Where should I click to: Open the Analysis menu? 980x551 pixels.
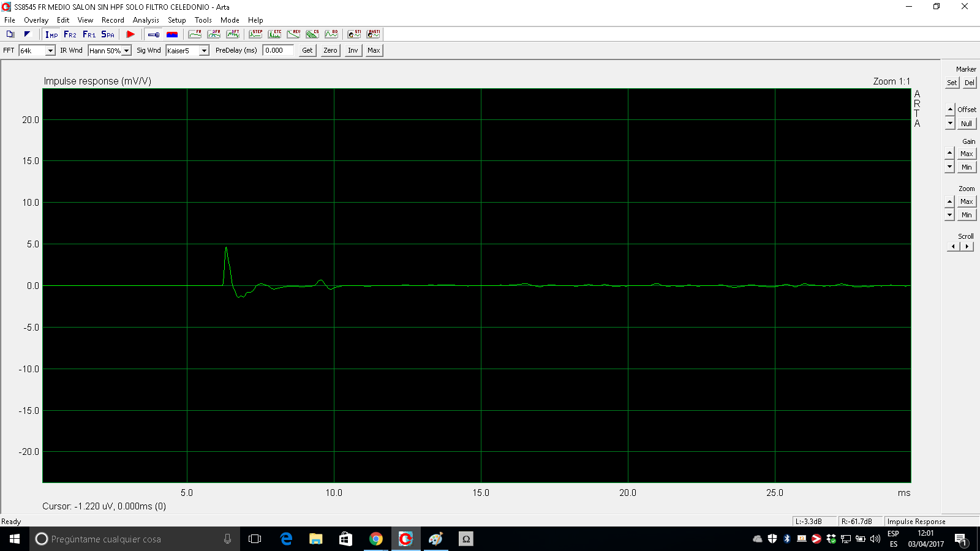click(146, 20)
